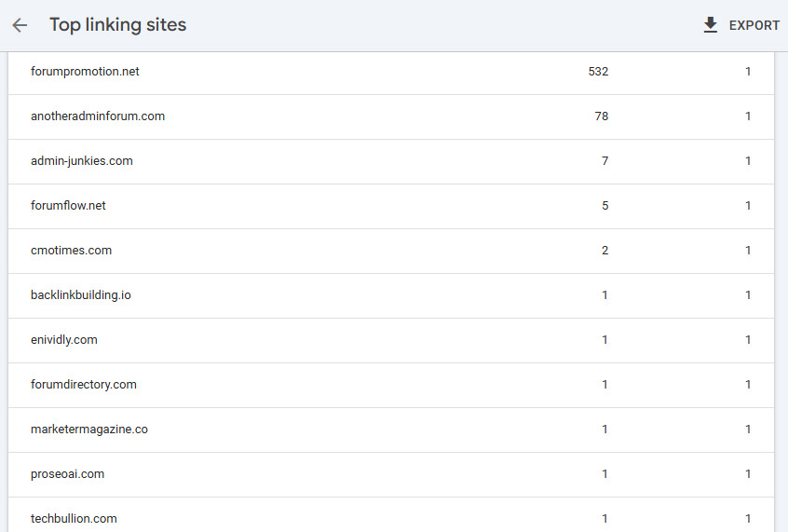The height and width of the screenshot is (532, 788).
Task: Click forumdirectory.com site name
Action: coord(84,385)
